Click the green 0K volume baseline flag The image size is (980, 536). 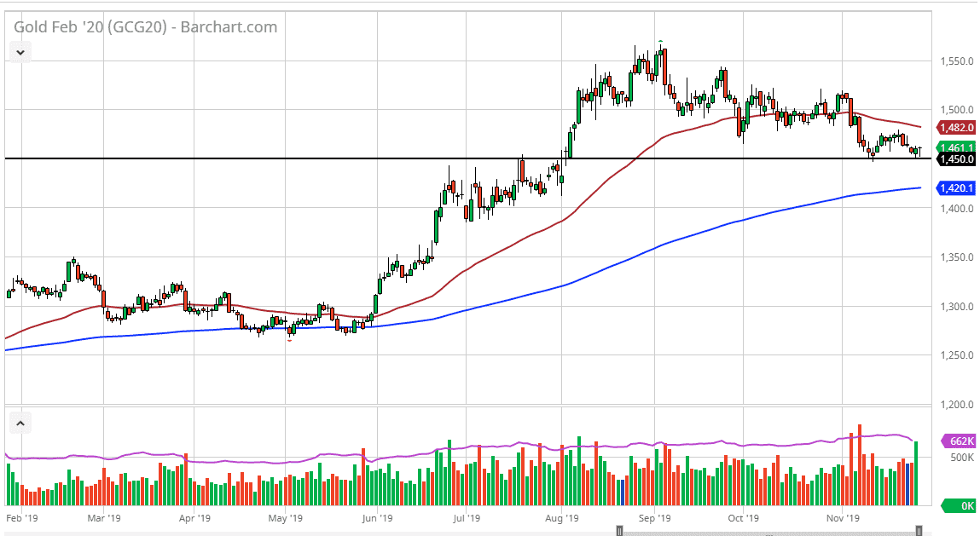point(957,504)
